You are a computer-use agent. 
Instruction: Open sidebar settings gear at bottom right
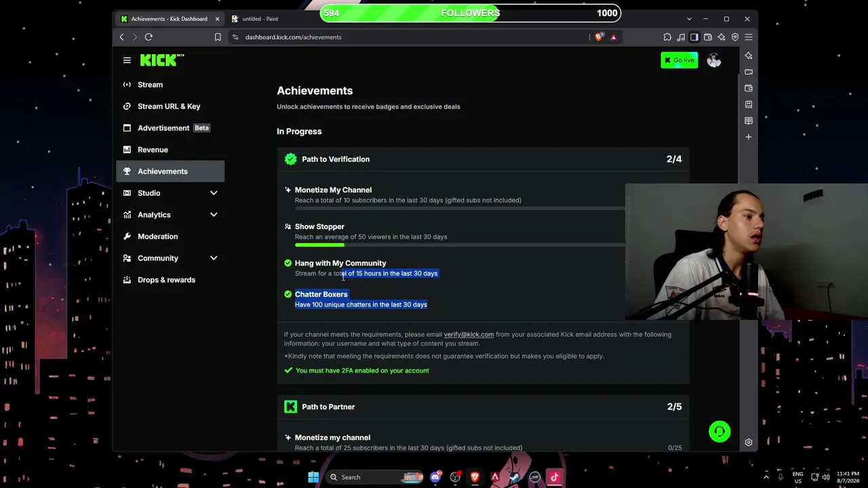coord(749,443)
